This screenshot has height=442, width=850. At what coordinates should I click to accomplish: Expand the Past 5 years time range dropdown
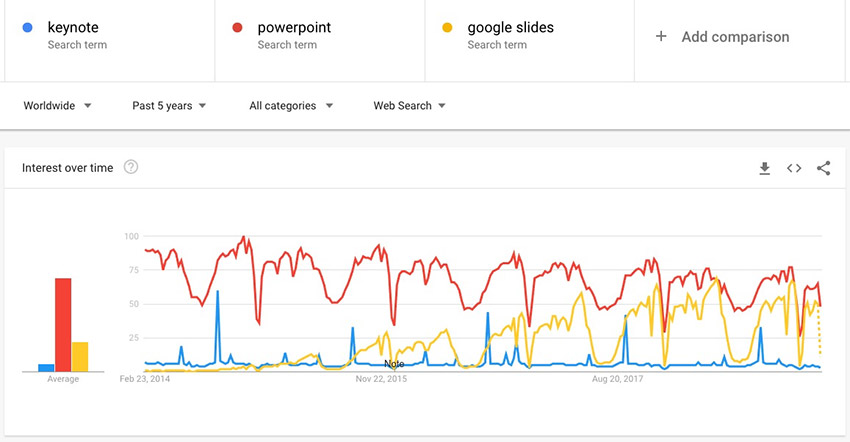pos(169,105)
